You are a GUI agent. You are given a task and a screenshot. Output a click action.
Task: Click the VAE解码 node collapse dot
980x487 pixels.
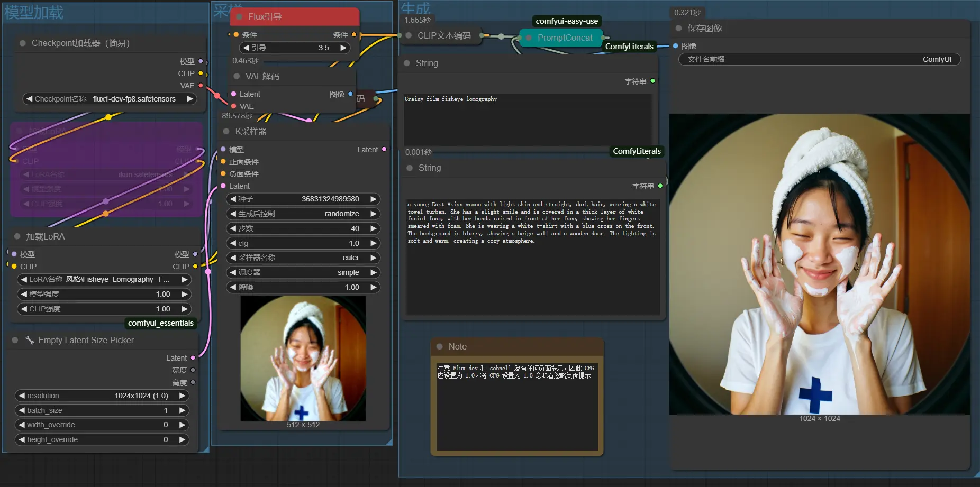pyautogui.click(x=237, y=76)
